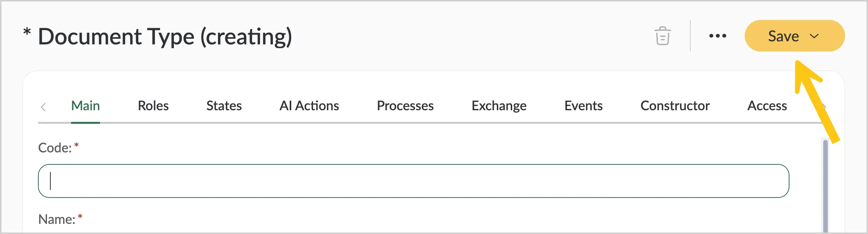Open the States tab

click(x=224, y=106)
